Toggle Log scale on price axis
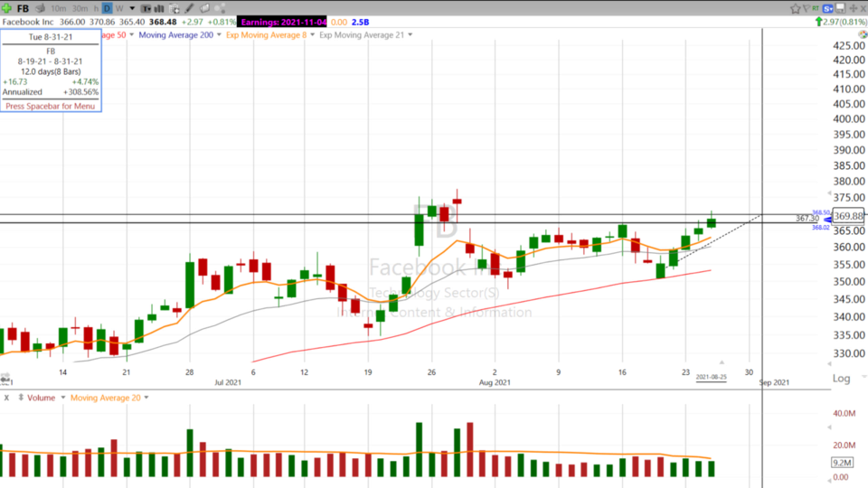The image size is (868, 488). [x=841, y=378]
